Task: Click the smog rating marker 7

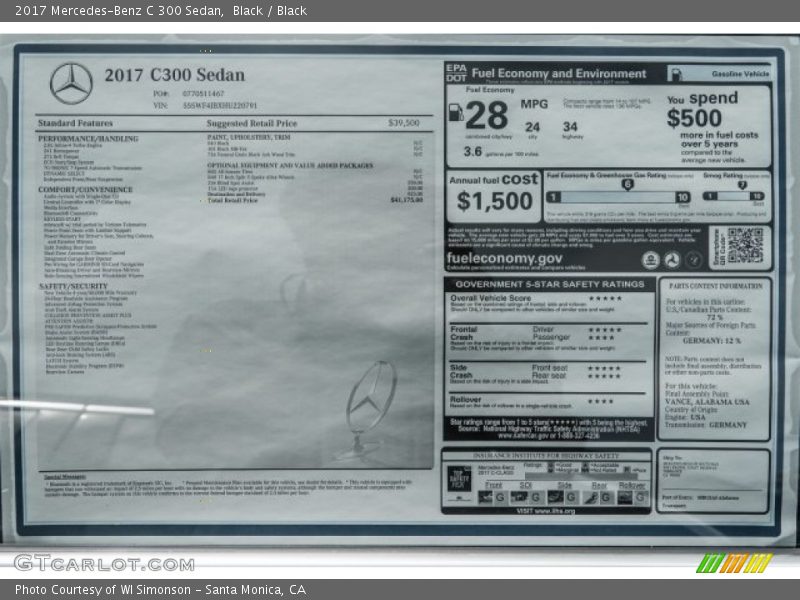Action: [x=742, y=185]
